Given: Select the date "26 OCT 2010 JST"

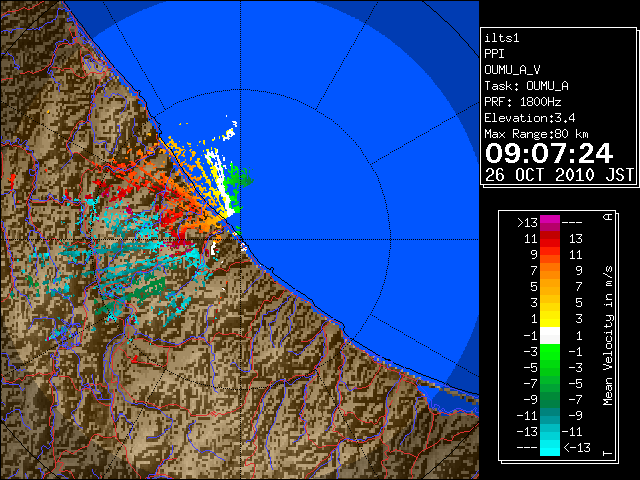Looking at the screenshot, I should (x=559, y=175).
